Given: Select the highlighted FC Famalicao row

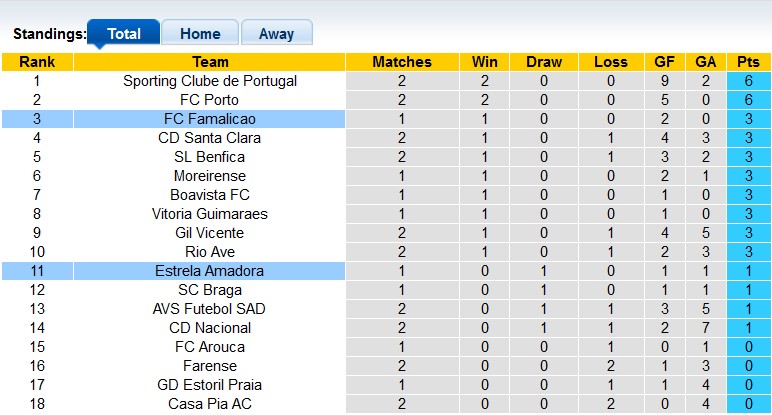Looking at the screenshot, I should (x=210, y=119).
